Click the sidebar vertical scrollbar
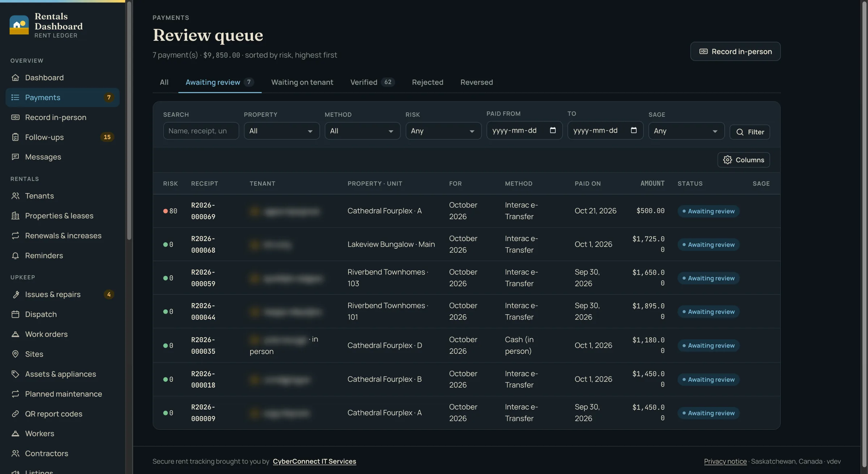Image resolution: width=868 pixels, height=474 pixels. coord(129,120)
